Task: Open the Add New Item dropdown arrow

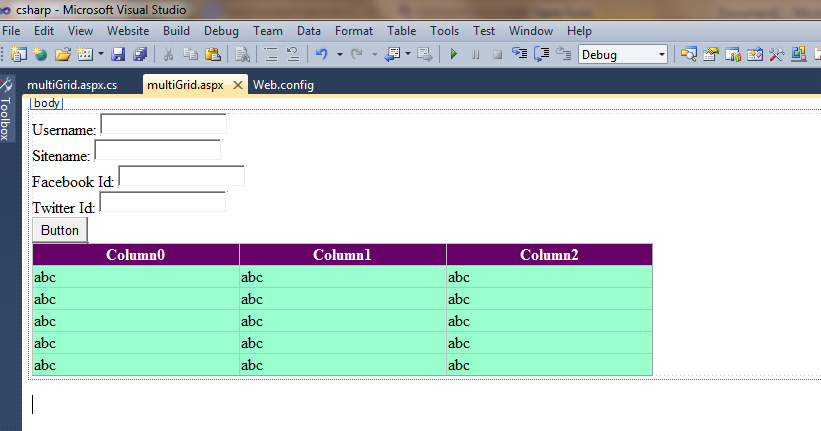Action: coord(101,54)
